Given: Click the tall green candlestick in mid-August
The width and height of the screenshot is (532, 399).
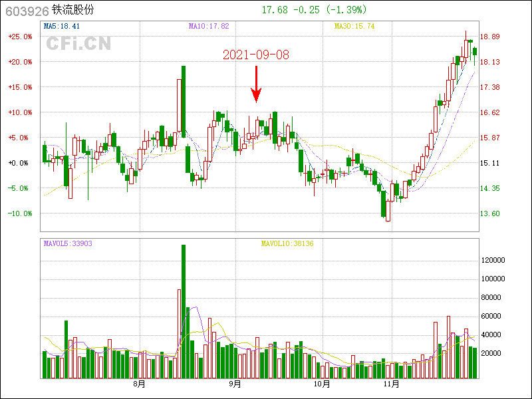Looking at the screenshot, I should 184,101.
